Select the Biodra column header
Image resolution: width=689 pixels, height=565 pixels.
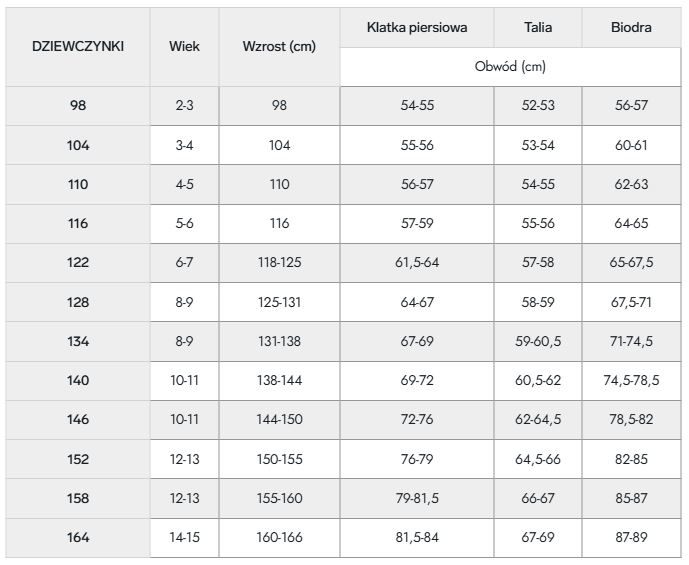[631, 28]
